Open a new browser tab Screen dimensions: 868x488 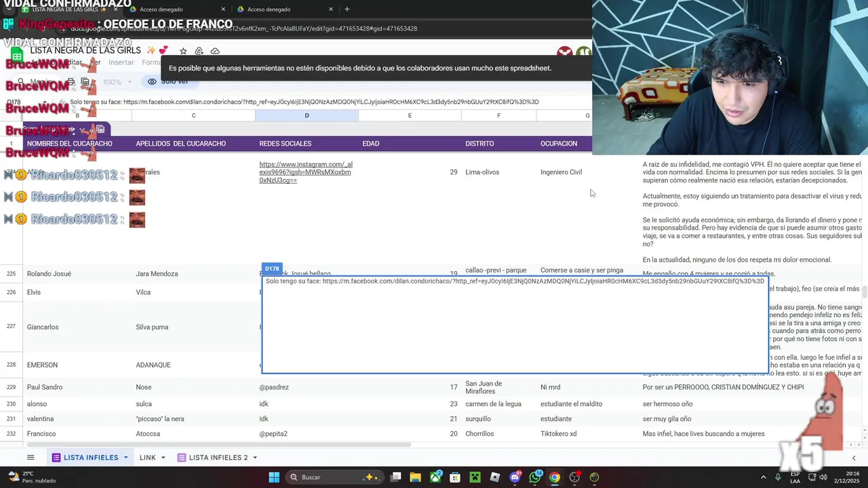tap(347, 9)
